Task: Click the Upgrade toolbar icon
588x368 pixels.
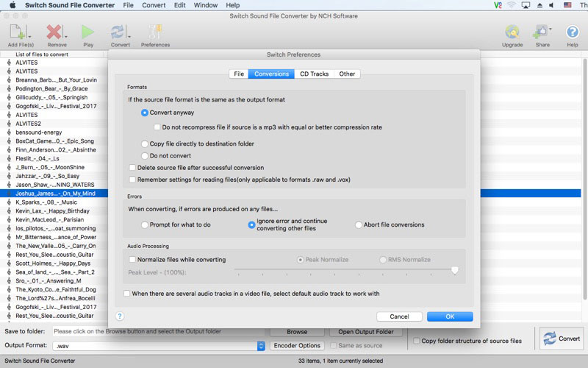Action: point(512,32)
